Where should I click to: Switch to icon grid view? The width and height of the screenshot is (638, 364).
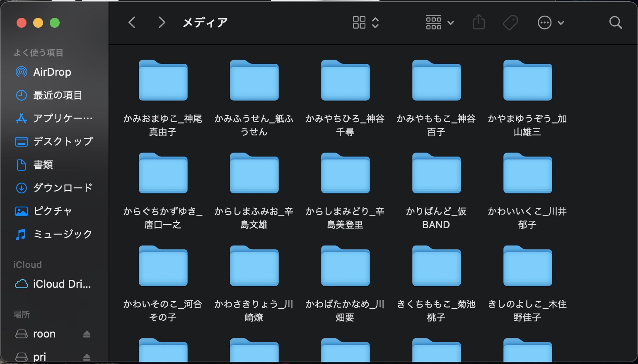click(x=359, y=22)
